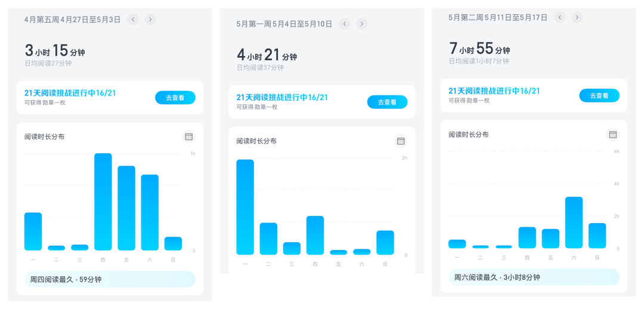Select Monday bar in 5月第二周 chart

pos(457,243)
